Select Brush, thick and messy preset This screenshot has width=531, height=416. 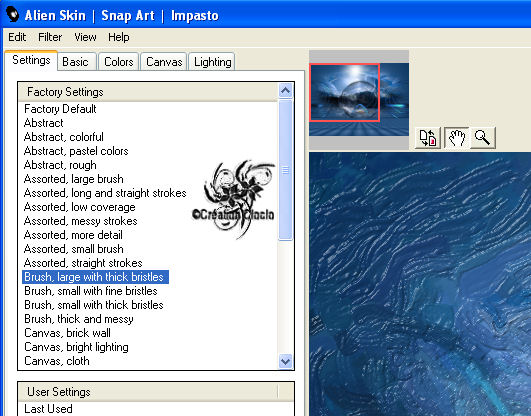click(x=79, y=319)
